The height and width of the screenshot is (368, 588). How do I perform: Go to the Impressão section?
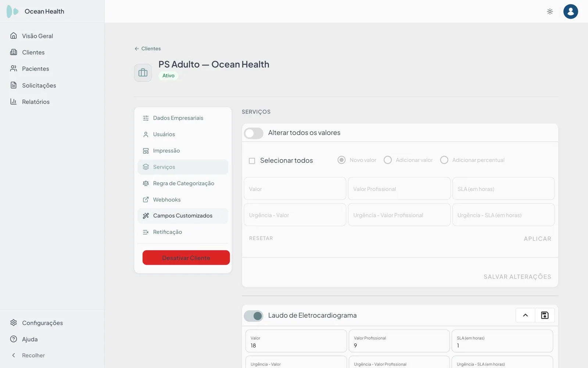click(x=183, y=151)
